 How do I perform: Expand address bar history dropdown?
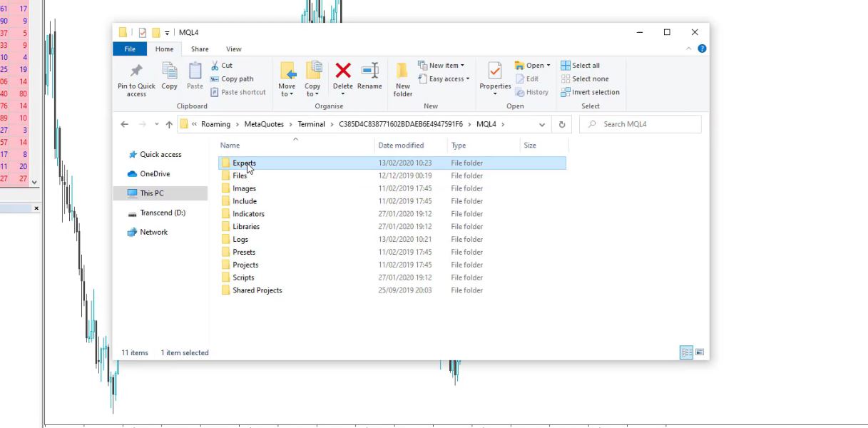[542, 124]
